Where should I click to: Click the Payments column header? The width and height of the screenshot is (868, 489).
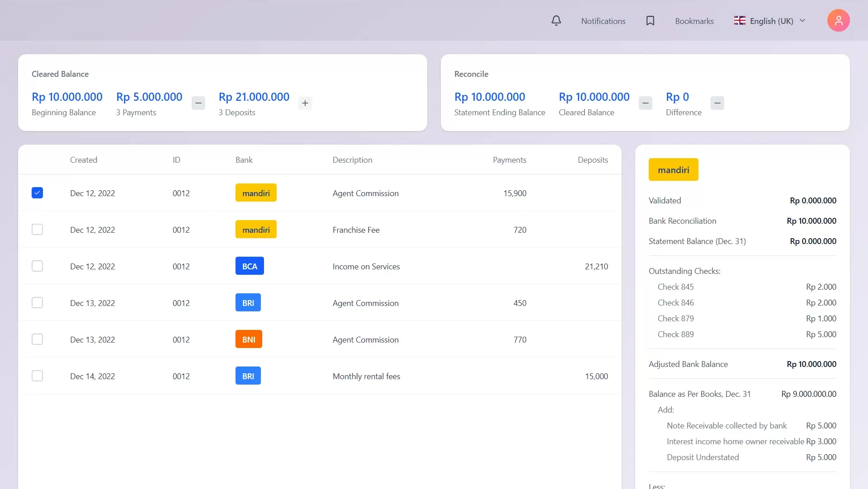pyautogui.click(x=509, y=160)
